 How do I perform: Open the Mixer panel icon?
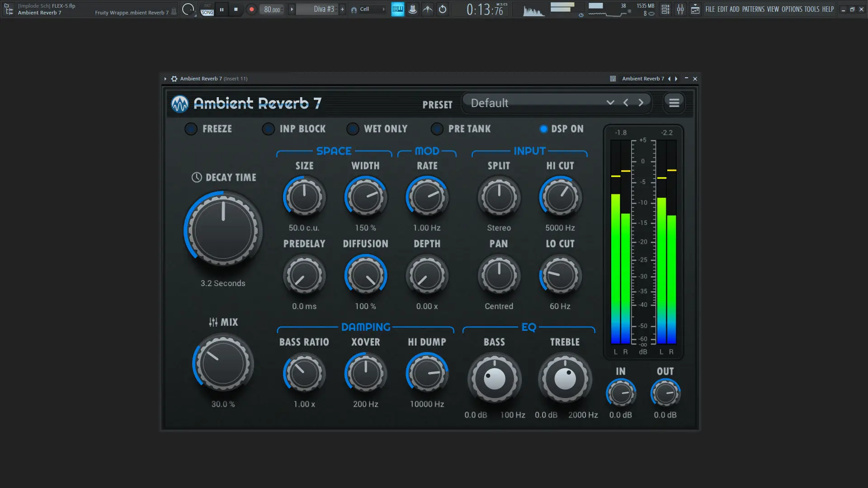coord(680,9)
